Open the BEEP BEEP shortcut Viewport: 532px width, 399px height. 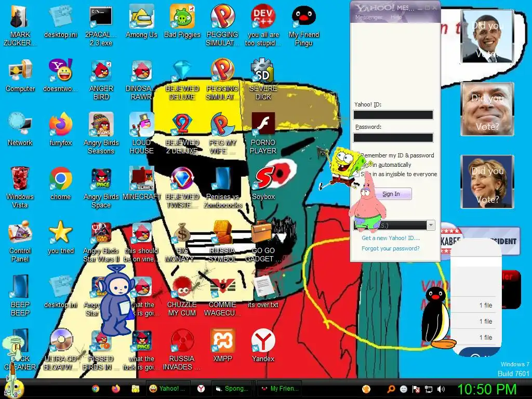(20, 295)
